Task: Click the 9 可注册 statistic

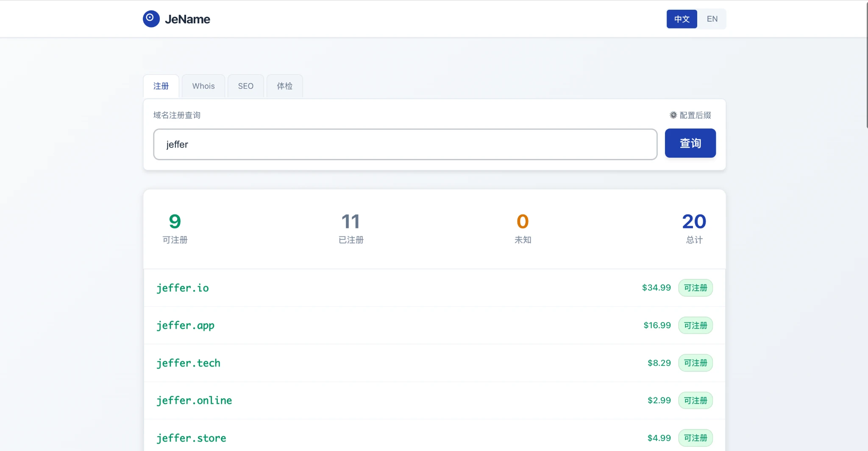Action: click(x=175, y=228)
